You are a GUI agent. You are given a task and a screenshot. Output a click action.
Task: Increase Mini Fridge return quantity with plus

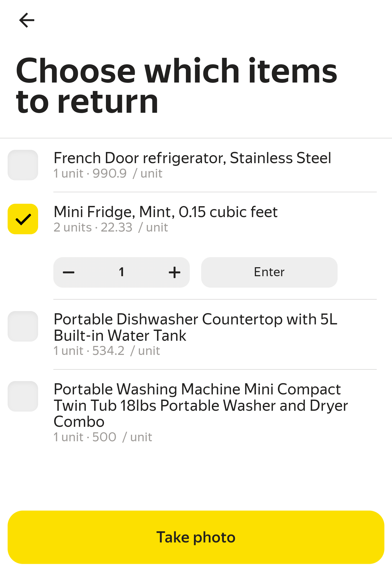(174, 272)
